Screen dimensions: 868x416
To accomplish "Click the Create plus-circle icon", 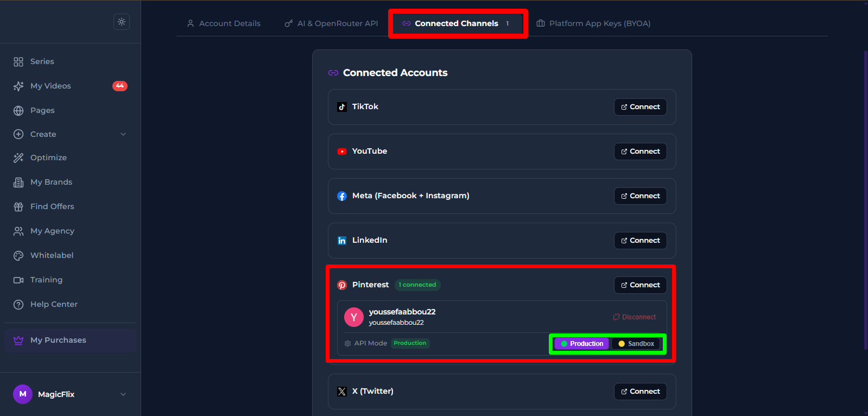I will (x=18, y=134).
